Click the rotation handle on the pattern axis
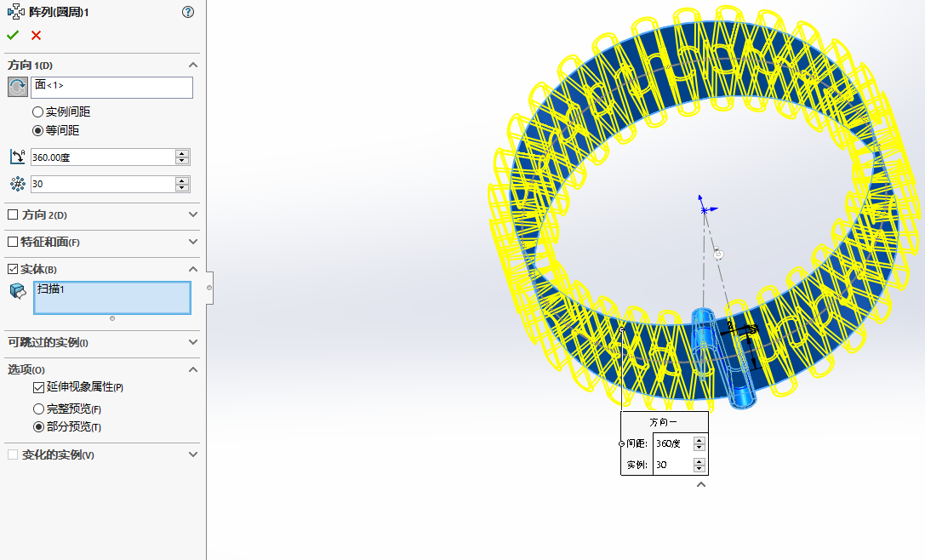The image size is (925, 560). 718,254
